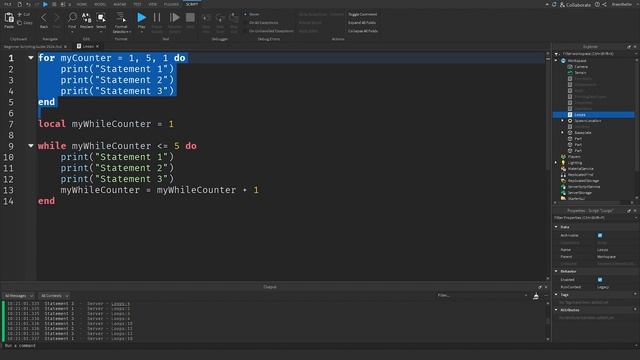The width and height of the screenshot is (640, 360).
Task: Open the Find magnifier tool
Action: click(x=72, y=17)
